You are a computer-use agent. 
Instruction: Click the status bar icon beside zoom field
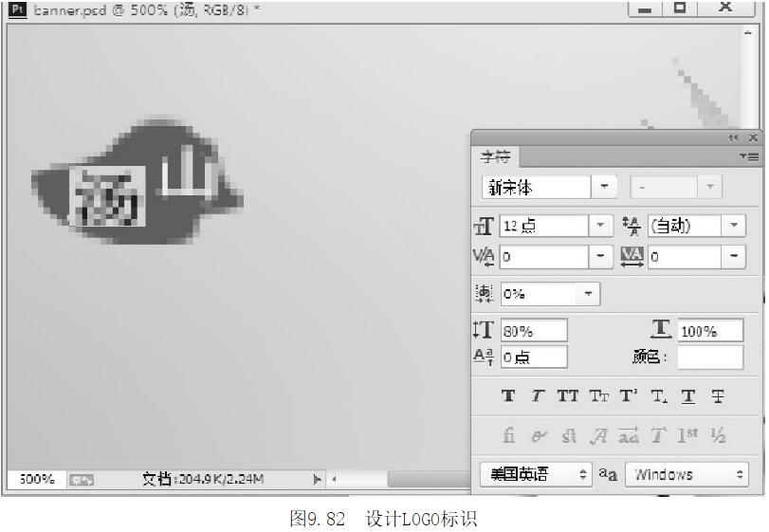point(81,480)
